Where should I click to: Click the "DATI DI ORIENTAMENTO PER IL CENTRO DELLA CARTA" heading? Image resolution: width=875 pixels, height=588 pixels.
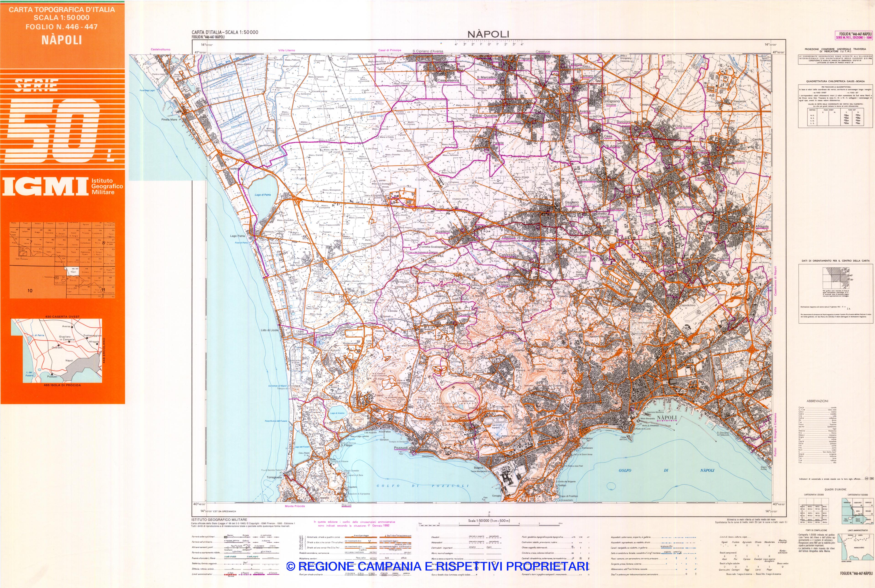point(836,261)
